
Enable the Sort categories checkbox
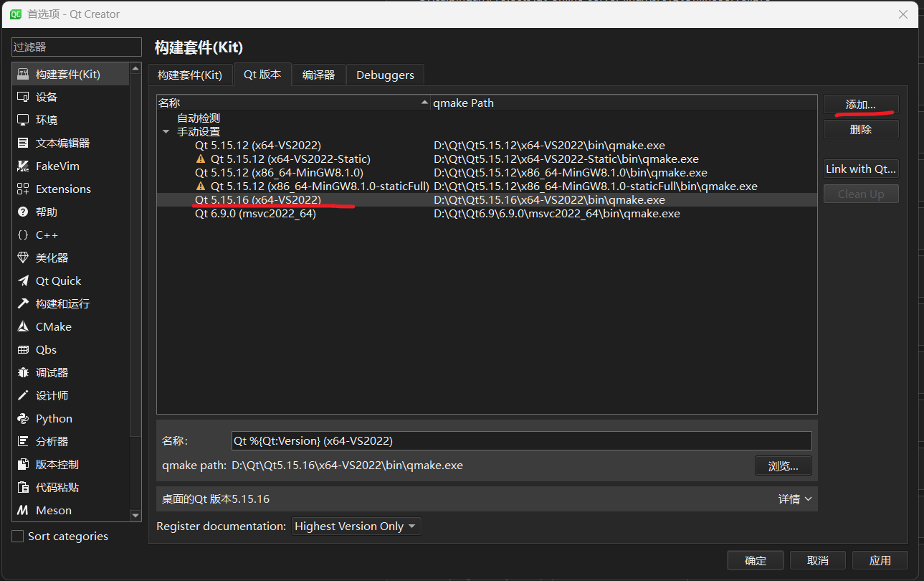[x=16, y=536]
